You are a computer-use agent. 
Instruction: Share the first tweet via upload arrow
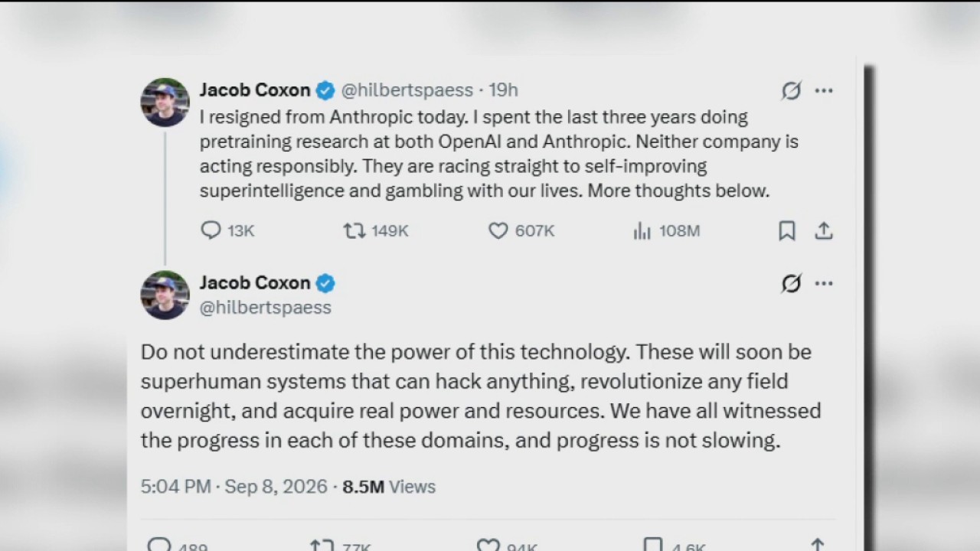point(824,230)
